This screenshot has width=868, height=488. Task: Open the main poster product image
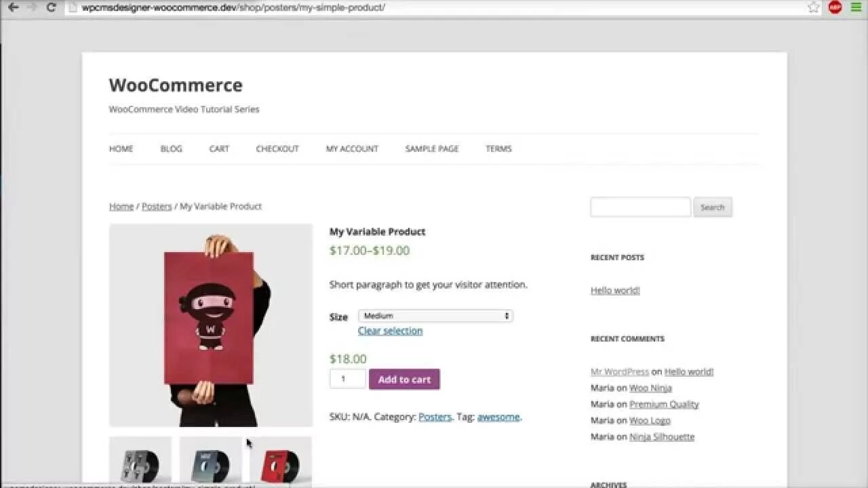[211, 325]
